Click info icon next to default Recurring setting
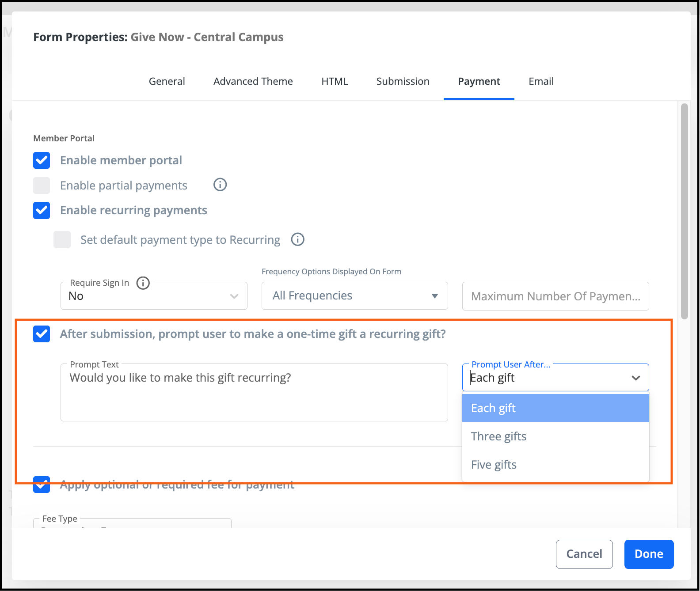Image resolution: width=700 pixels, height=591 pixels. pos(297,239)
